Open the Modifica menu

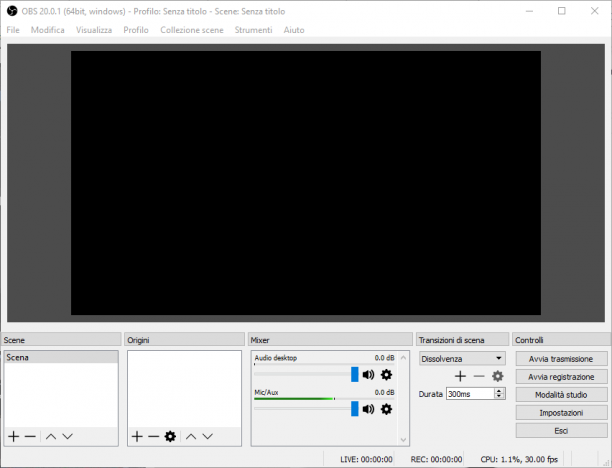point(48,30)
